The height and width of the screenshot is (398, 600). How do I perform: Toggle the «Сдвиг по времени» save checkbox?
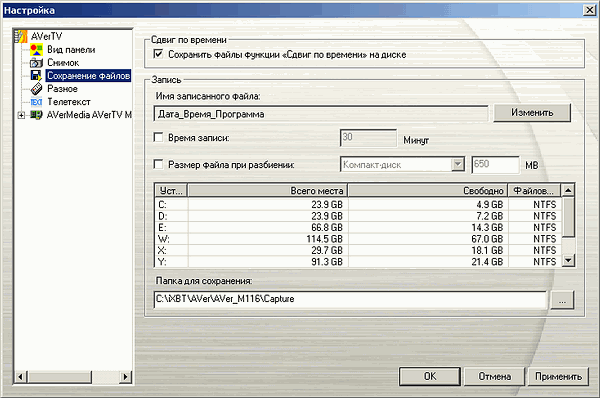click(x=158, y=54)
